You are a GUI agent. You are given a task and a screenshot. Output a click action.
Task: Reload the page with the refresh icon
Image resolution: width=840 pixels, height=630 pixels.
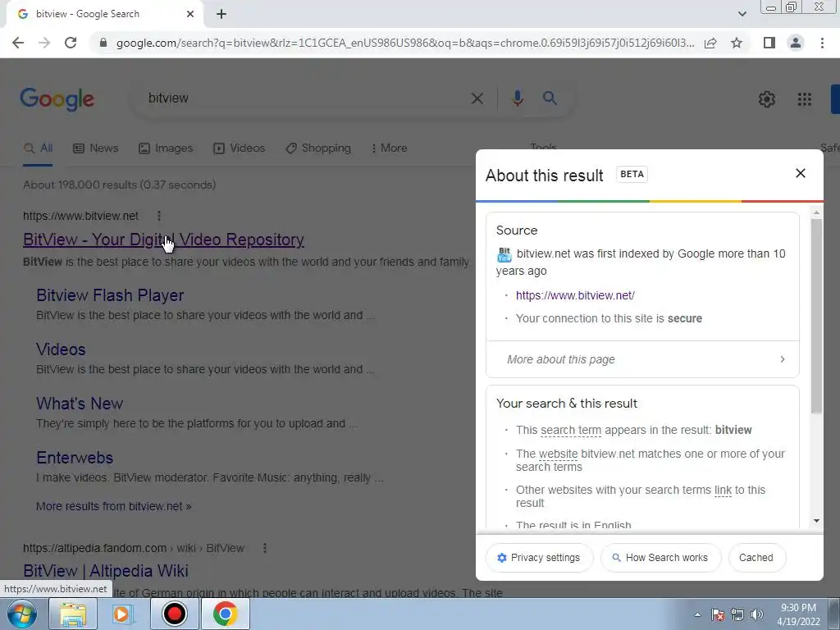[x=71, y=43]
